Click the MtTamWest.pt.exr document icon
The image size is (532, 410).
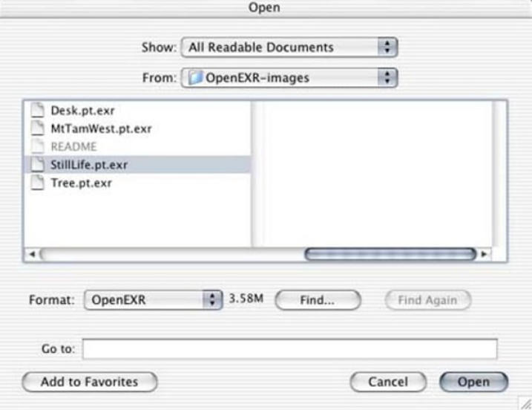(37, 128)
